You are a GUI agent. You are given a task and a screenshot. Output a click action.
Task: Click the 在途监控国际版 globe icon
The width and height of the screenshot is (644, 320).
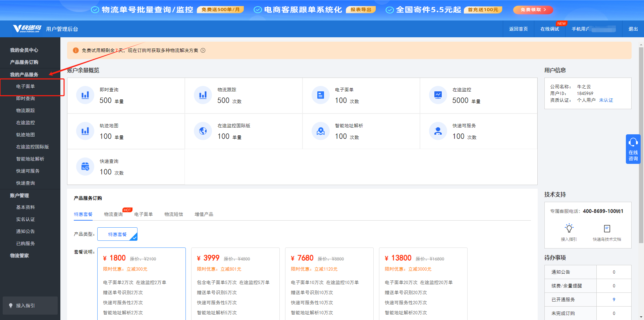(203, 131)
